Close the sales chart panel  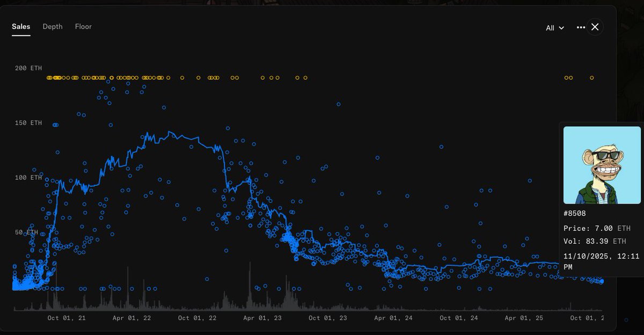(595, 27)
